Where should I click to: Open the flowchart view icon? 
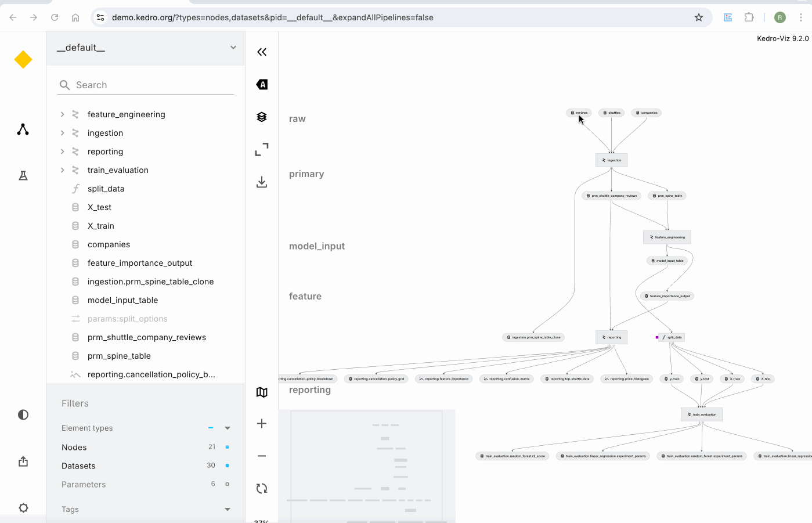click(23, 129)
